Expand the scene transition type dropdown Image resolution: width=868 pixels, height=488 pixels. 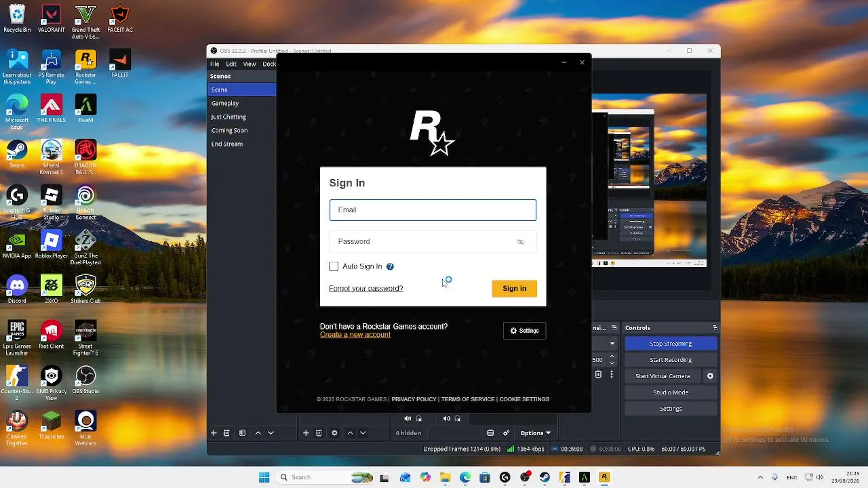tap(612, 344)
